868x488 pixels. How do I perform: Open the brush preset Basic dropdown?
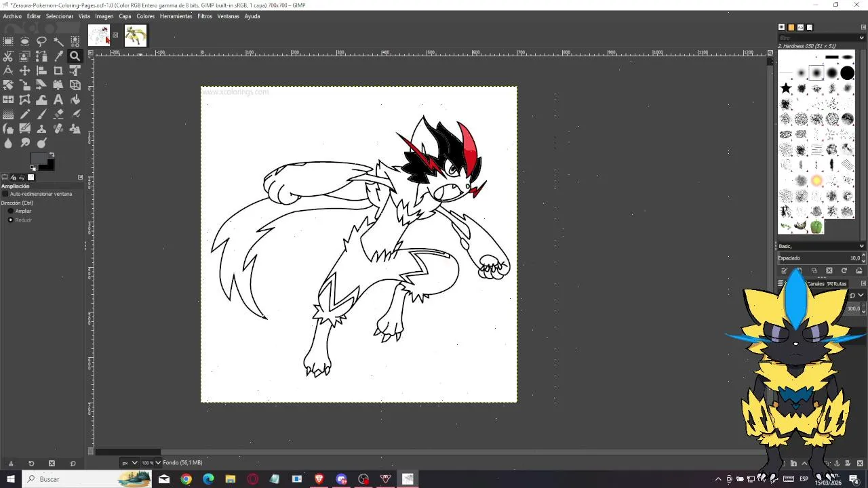(x=821, y=246)
